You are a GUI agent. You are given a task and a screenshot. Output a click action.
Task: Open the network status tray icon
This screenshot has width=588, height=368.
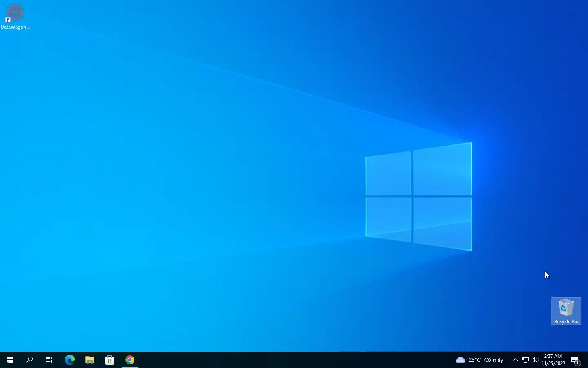526,360
